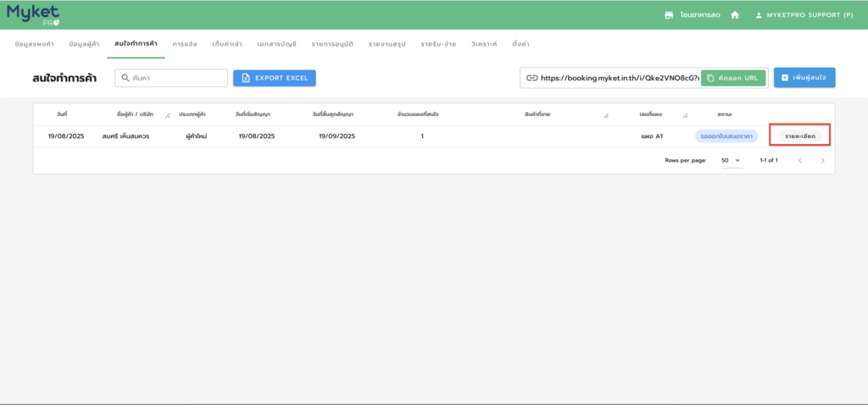View the รายงานสรุป tab
The height and width of the screenshot is (405, 868).
tap(387, 44)
